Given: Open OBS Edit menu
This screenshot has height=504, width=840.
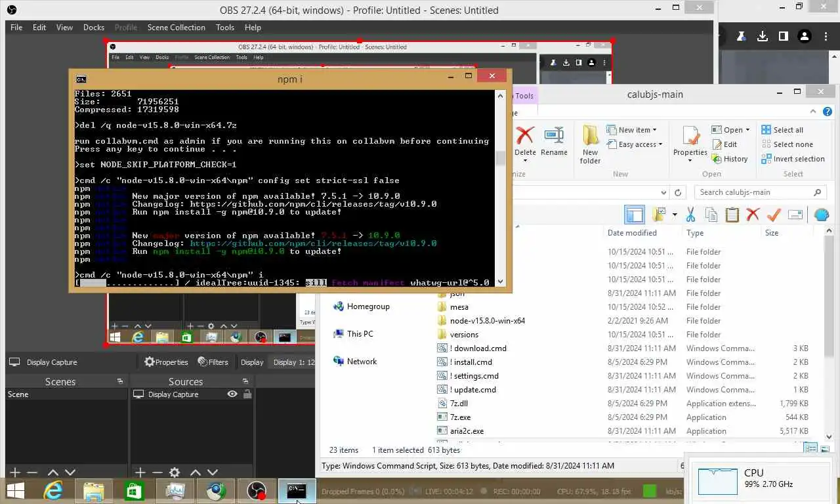Looking at the screenshot, I should 39,28.
